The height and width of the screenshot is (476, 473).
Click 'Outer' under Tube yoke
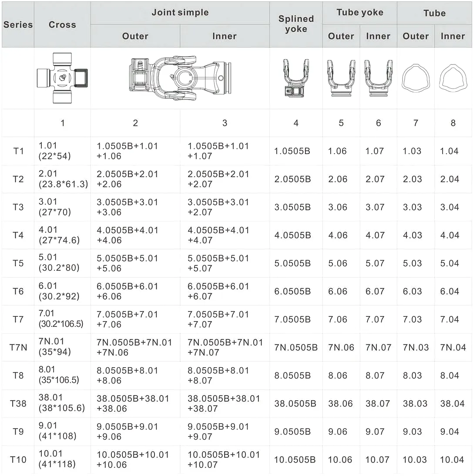pos(341,36)
